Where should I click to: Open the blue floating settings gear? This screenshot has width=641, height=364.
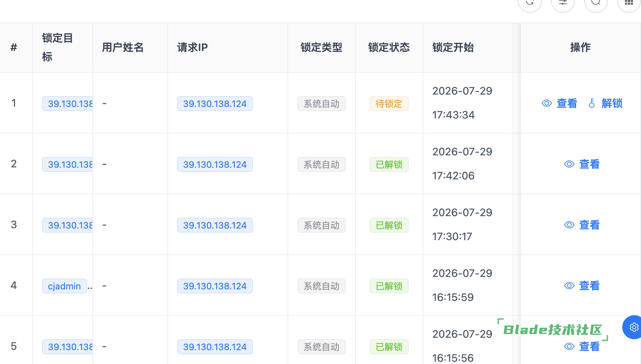pyautogui.click(x=634, y=327)
